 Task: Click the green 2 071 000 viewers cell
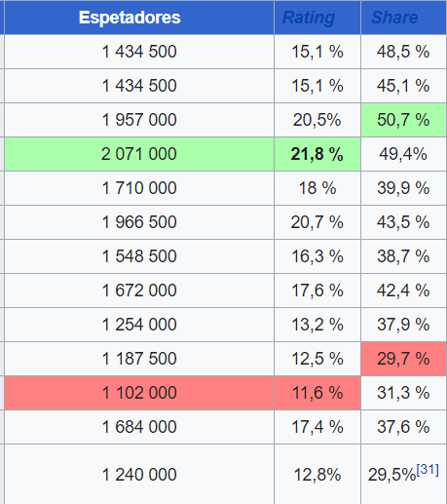pos(139,154)
